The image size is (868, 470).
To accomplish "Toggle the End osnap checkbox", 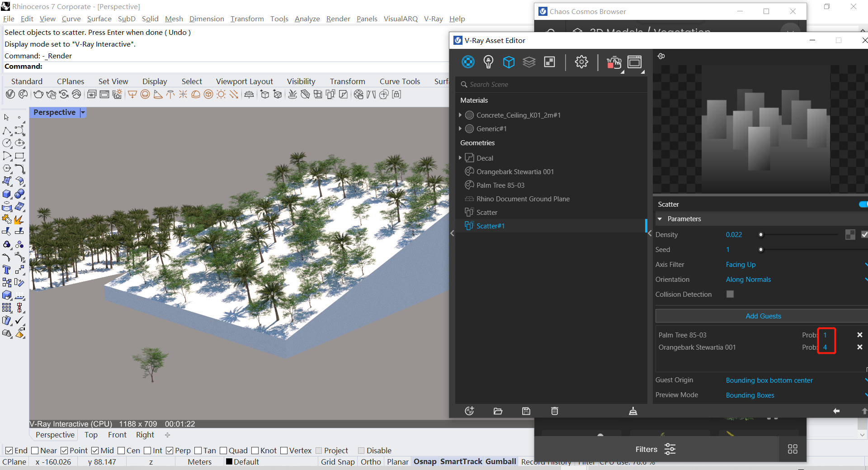I will [x=9, y=451].
